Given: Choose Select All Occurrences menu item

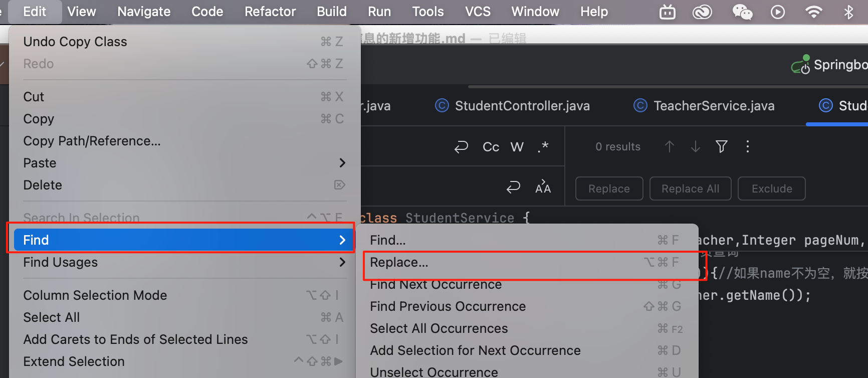Looking at the screenshot, I should (439, 328).
